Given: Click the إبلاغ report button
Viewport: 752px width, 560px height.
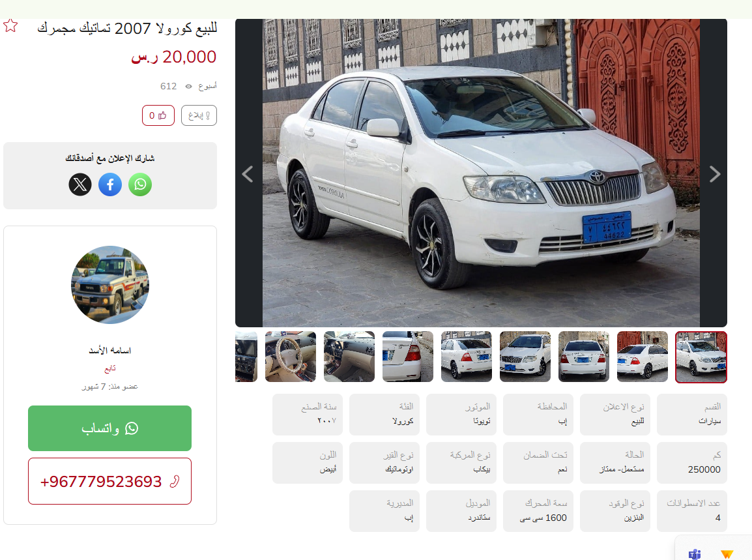Looking at the screenshot, I should (x=199, y=115).
